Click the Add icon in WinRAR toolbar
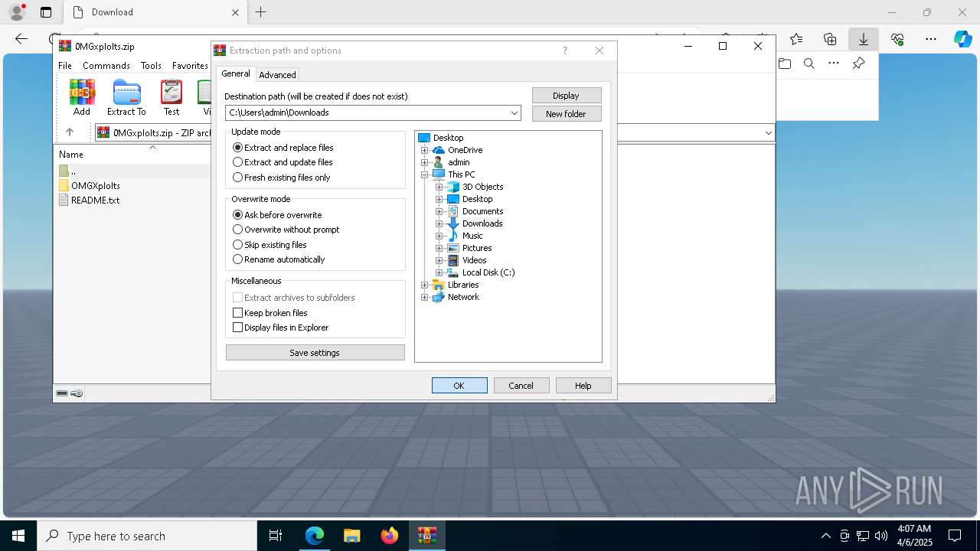The height and width of the screenshot is (551, 980). click(x=82, y=97)
